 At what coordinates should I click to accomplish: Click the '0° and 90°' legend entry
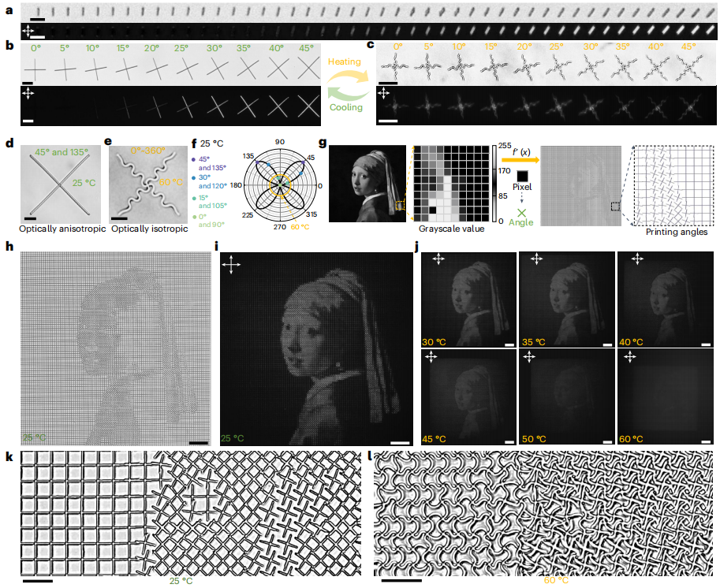(211, 221)
